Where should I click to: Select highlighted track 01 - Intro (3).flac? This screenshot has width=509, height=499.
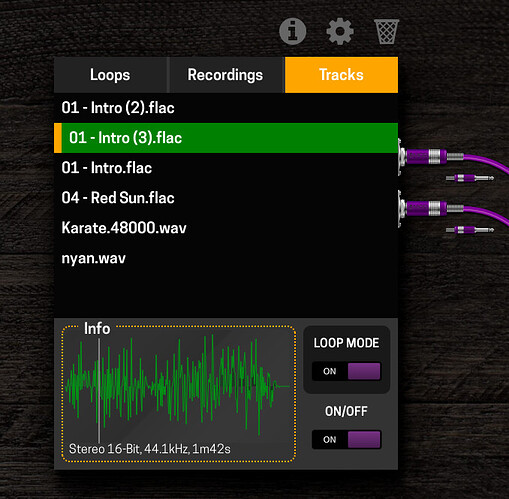(x=226, y=138)
